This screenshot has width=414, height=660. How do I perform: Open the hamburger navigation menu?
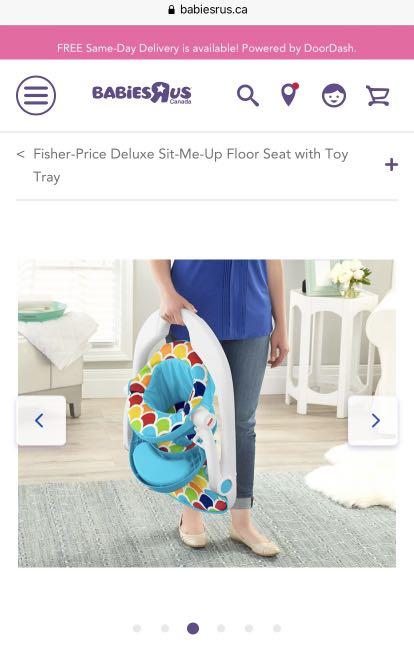pos(36,96)
